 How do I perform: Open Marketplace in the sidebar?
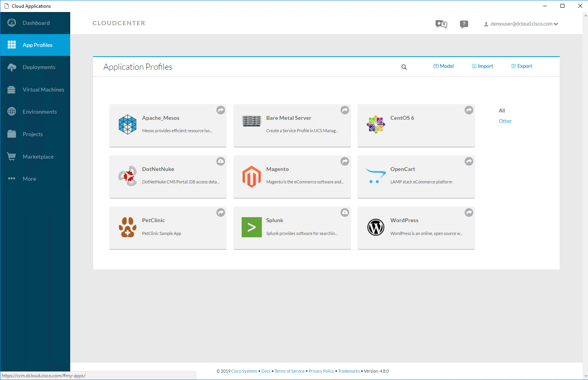(38, 157)
